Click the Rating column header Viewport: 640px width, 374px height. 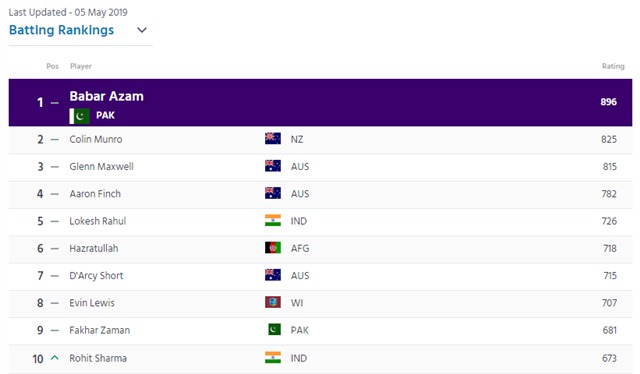tap(613, 66)
